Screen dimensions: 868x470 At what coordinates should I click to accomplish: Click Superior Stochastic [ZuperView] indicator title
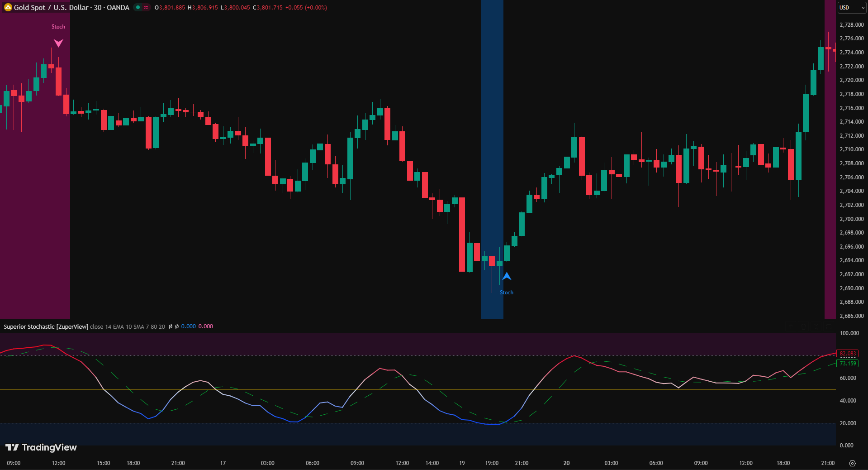coord(46,326)
